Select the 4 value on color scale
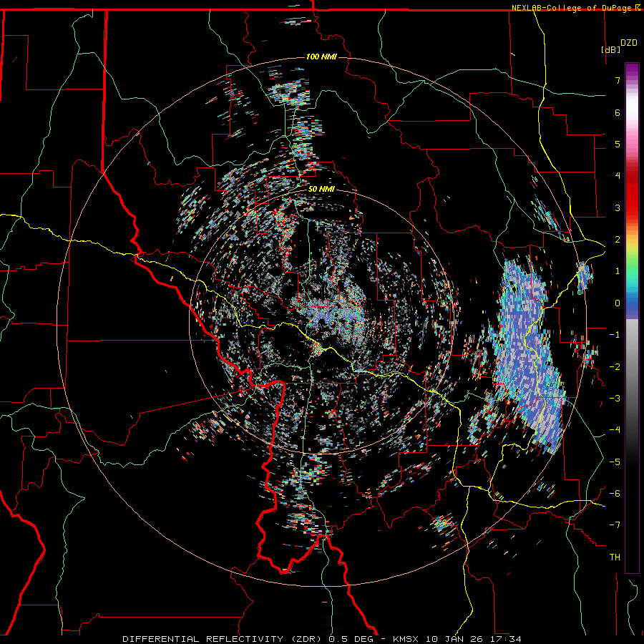The height and width of the screenshot is (644, 644). [x=618, y=176]
